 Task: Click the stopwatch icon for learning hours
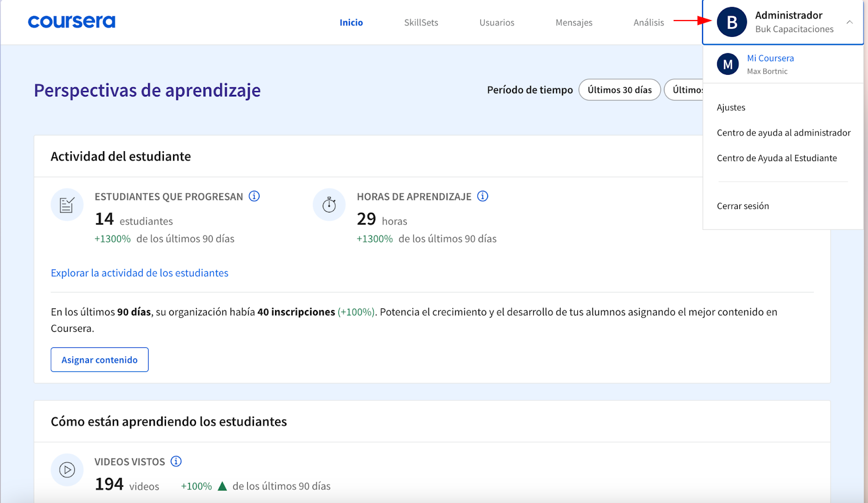(x=329, y=205)
